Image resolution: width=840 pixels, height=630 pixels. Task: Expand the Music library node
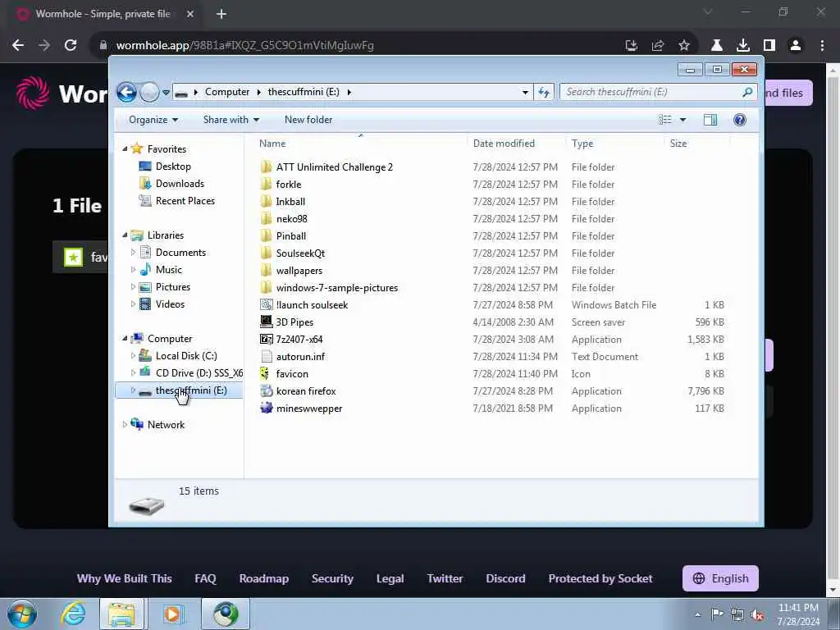tap(133, 270)
